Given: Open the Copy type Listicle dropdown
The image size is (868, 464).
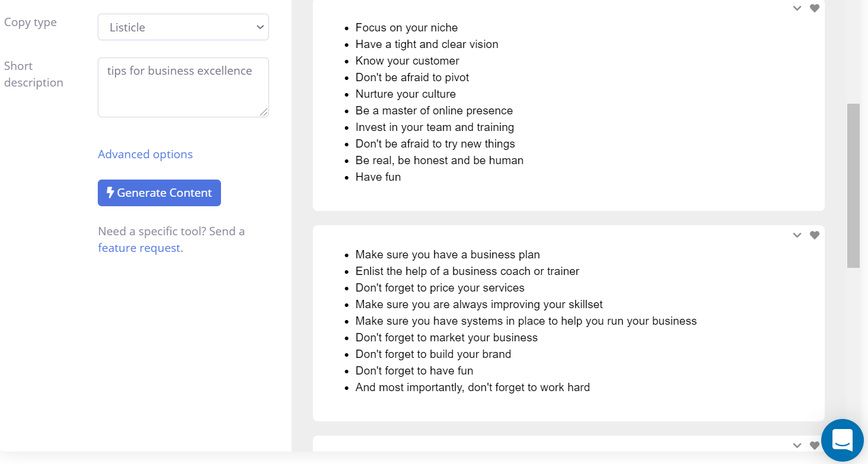Looking at the screenshot, I should click(x=183, y=27).
